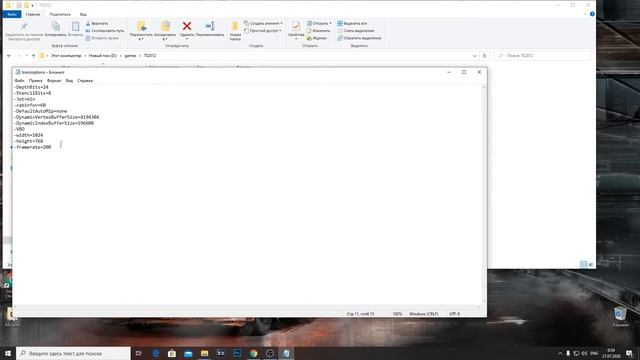This screenshot has width=640, height=360.
Task: Click the '-DefaultAutoMip=none' line in Notepad
Action: [40, 111]
